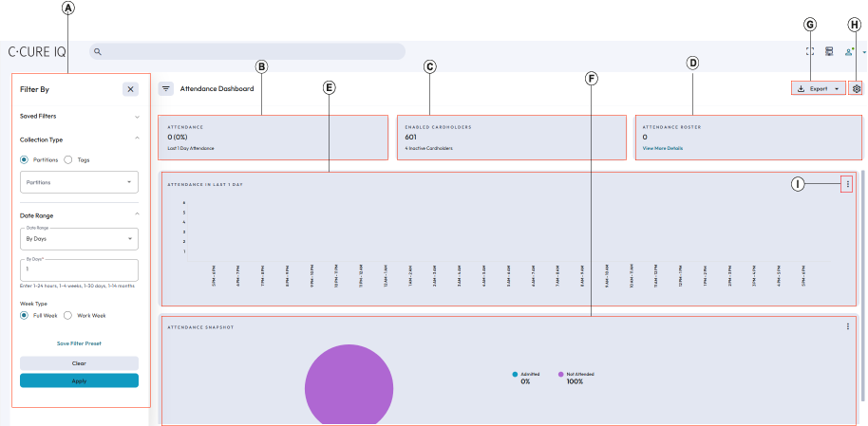This screenshot has width=868, height=426.
Task: Close the Filter By panel
Action: point(130,89)
